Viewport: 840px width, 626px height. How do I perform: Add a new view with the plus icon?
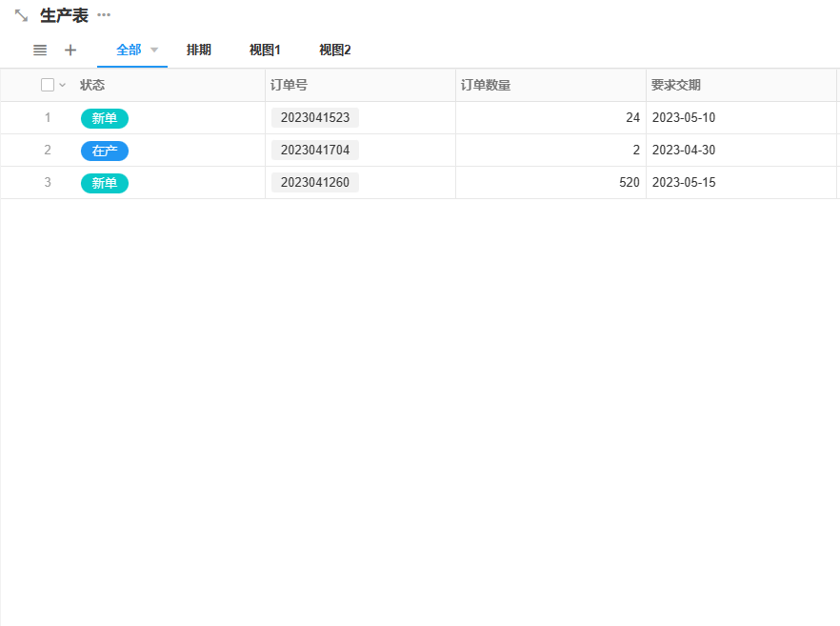pyautogui.click(x=70, y=50)
